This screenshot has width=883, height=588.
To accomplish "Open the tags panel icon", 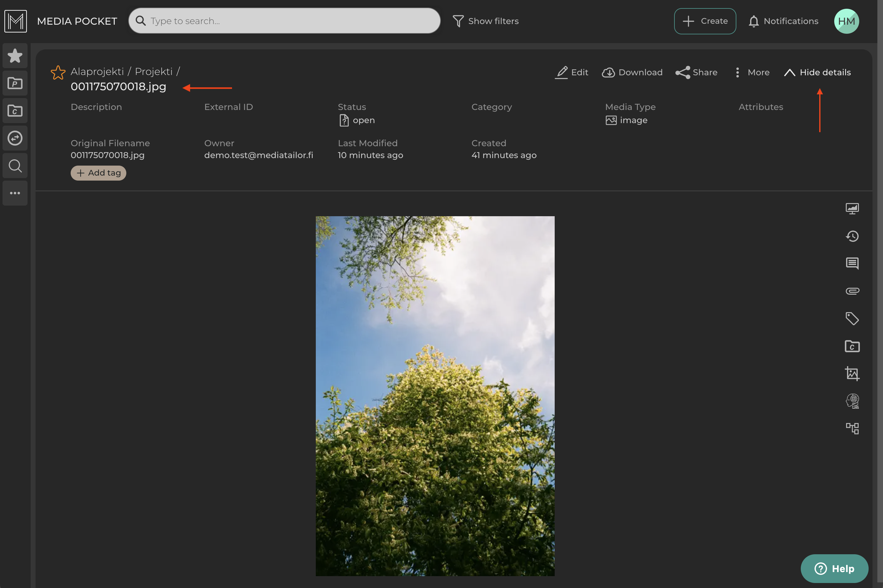I will pyautogui.click(x=852, y=318).
